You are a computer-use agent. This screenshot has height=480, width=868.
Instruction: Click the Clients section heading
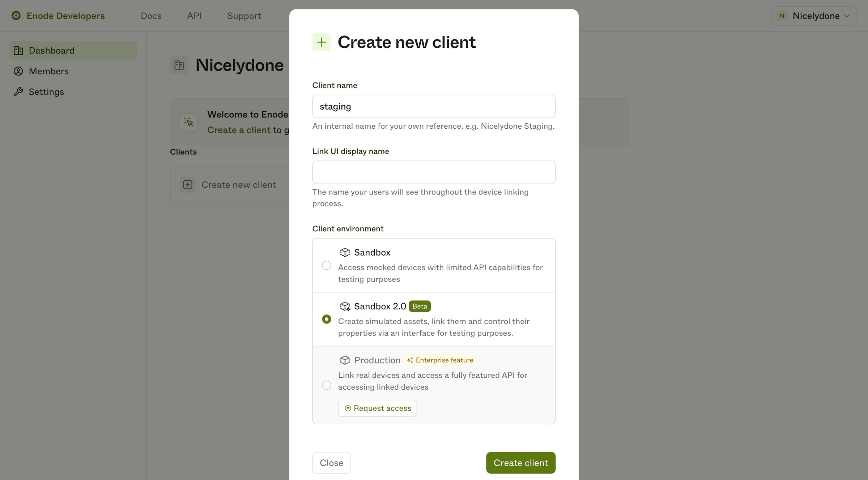[x=183, y=152]
